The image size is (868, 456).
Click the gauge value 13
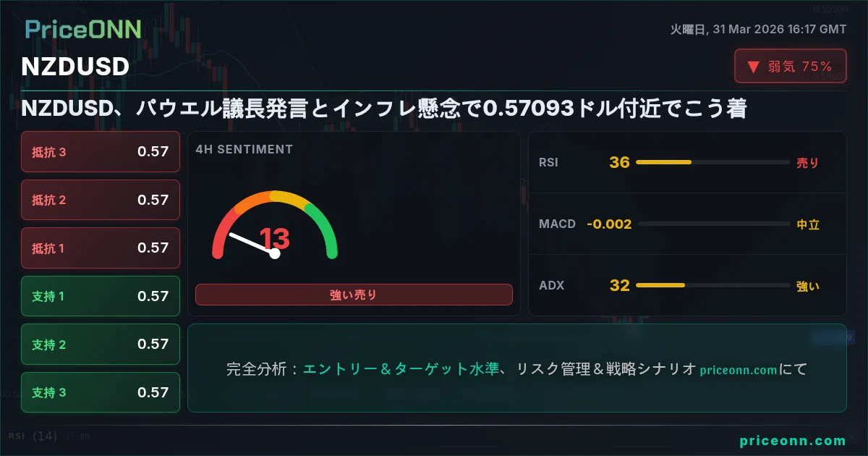coord(275,238)
